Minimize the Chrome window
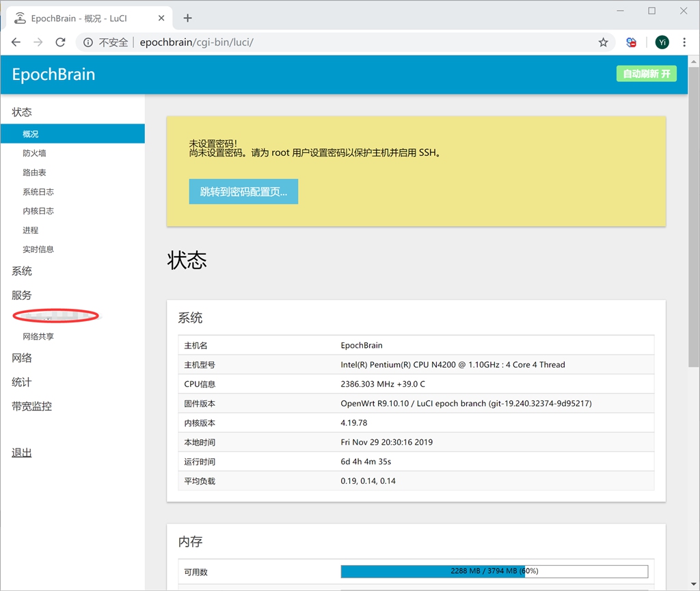700x591 pixels. click(620, 11)
